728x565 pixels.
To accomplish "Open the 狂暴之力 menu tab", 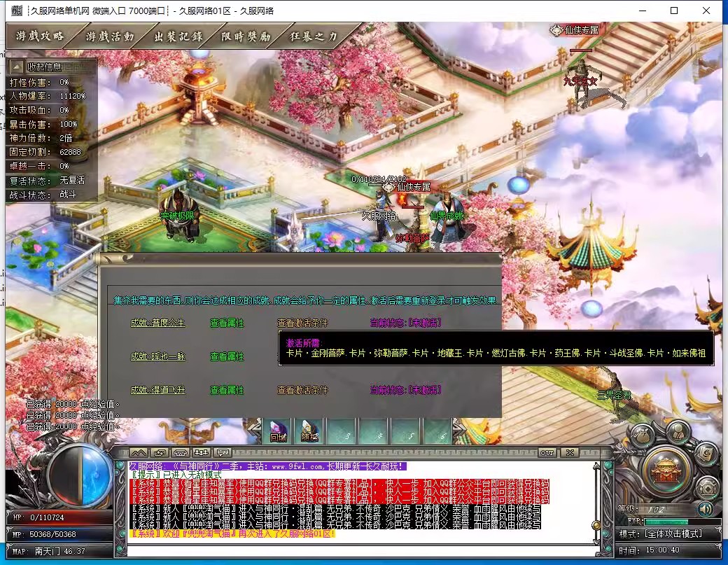I will pyautogui.click(x=314, y=36).
